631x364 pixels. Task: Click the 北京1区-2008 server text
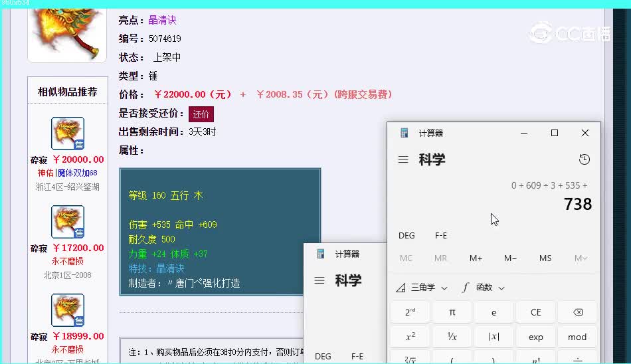67,275
